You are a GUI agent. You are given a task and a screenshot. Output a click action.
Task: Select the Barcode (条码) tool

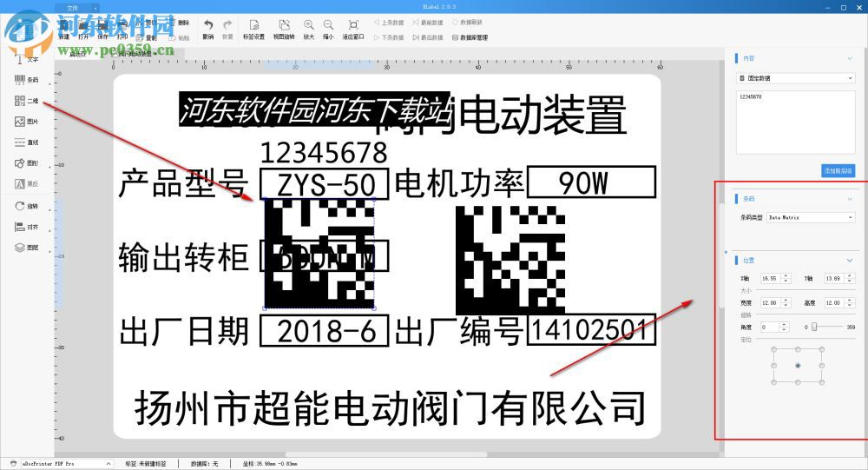(26, 80)
